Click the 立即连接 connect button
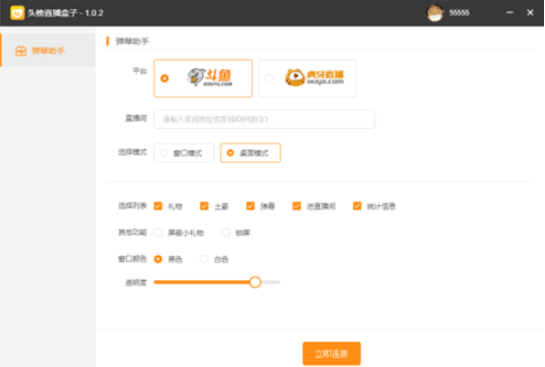The height and width of the screenshot is (367, 545). click(331, 354)
